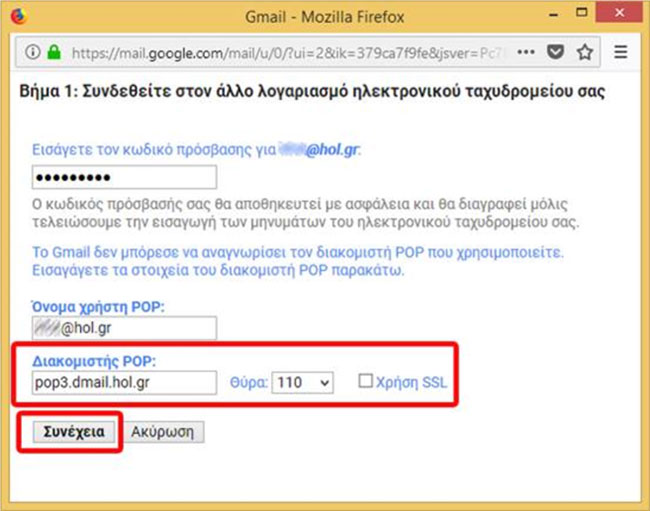
Task: Click the green padlock security icon
Action: click(x=54, y=52)
